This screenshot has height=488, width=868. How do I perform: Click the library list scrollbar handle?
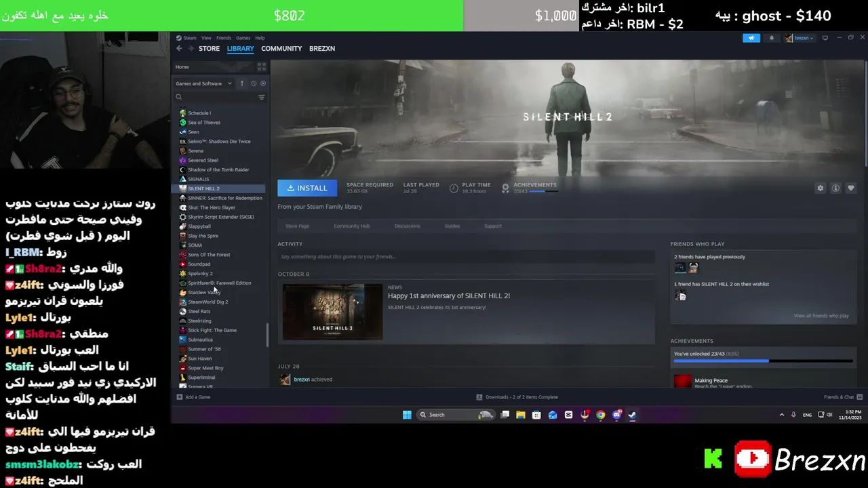pyautogui.click(x=267, y=334)
